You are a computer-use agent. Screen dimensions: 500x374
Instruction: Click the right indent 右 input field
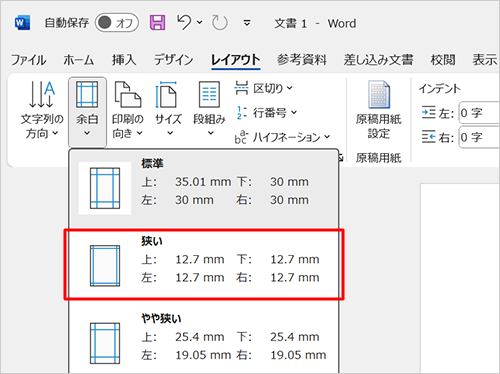479,137
